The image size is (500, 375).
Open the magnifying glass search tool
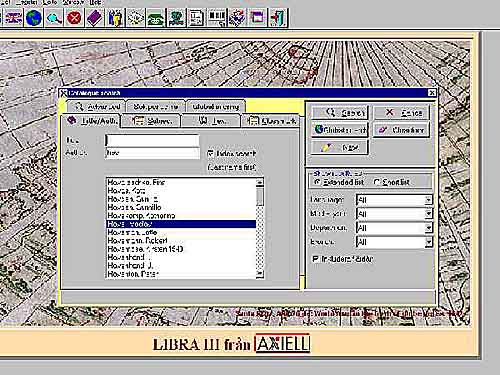tap(54, 17)
